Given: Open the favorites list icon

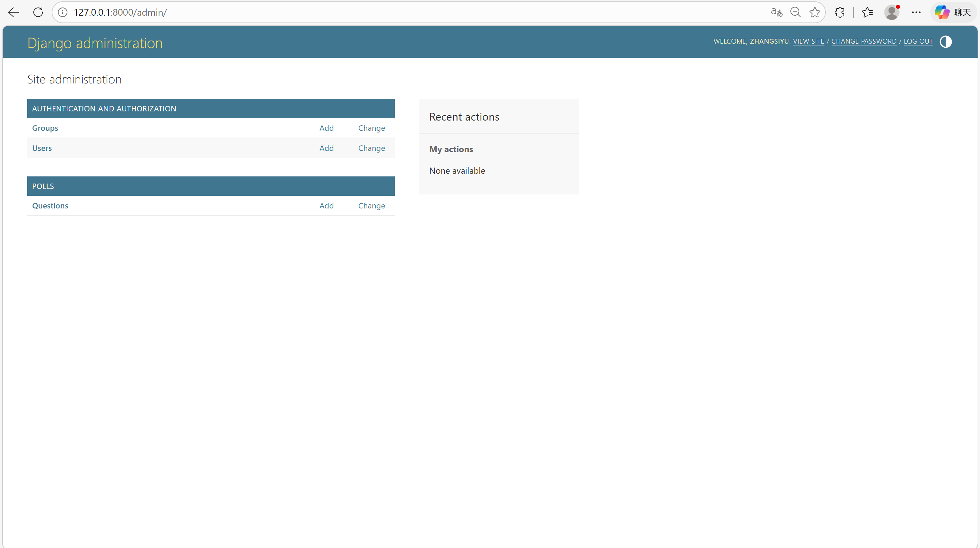Looking at the screenshot, I should pyautogui.click(x=867, y=12).
